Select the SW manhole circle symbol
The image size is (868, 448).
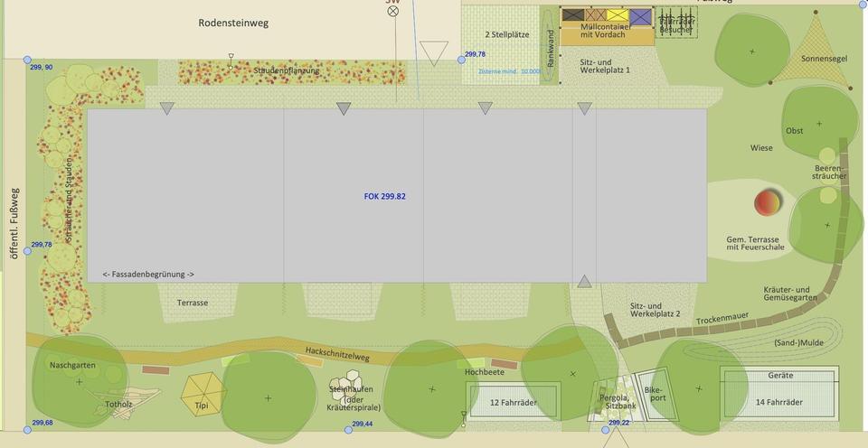[392, 12]
